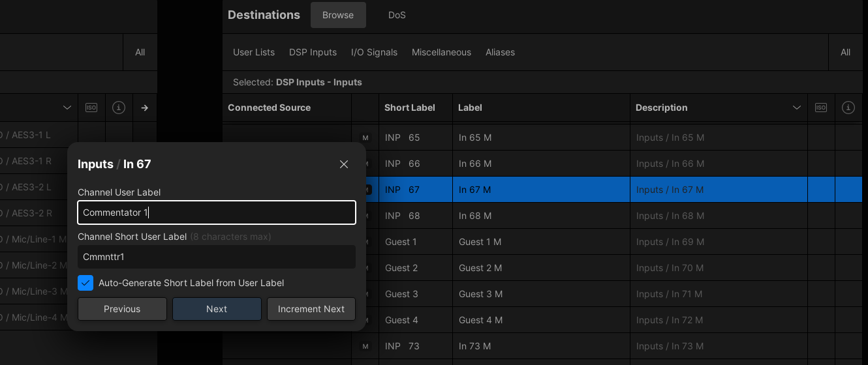Click the Channel Short User Label field
The height and width of the screenshot is (365, 868).
coord(217,257)
